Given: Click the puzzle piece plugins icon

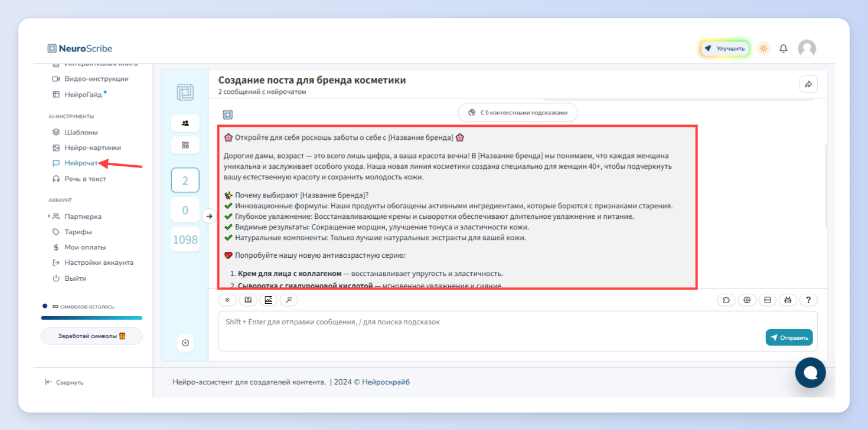Looking at the screenshot, I should [x=726, y=300].
